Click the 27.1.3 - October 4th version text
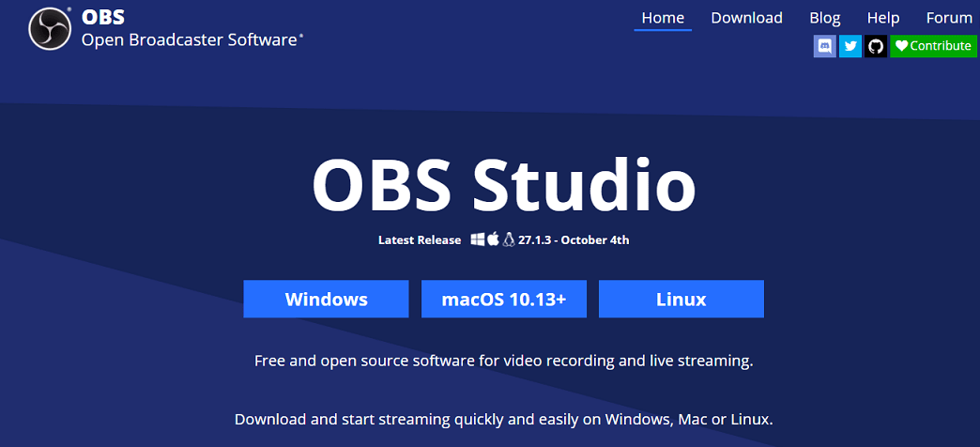Viewport: 980px width, 447px height. 574,240
